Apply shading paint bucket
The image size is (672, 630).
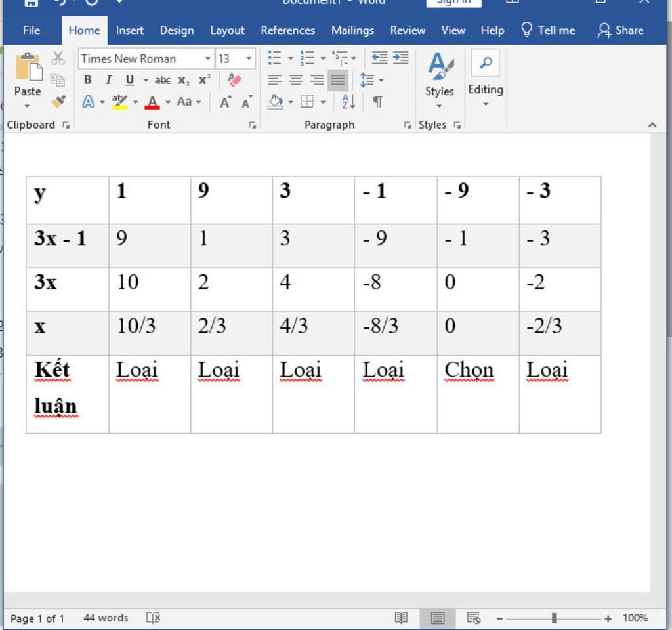pyautogui.click(x=275, y=102)
